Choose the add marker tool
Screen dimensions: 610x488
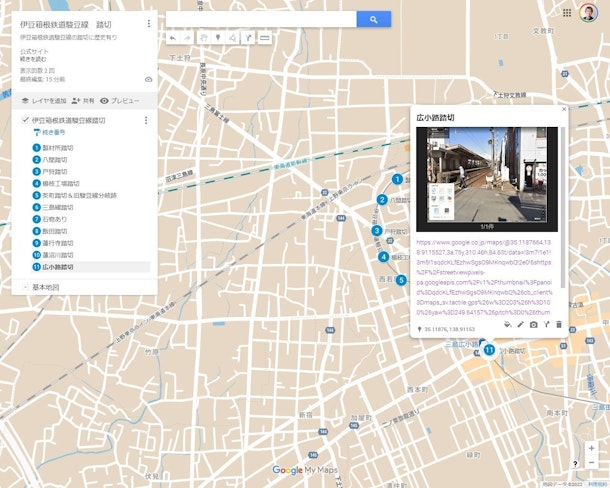coord(217,37)
